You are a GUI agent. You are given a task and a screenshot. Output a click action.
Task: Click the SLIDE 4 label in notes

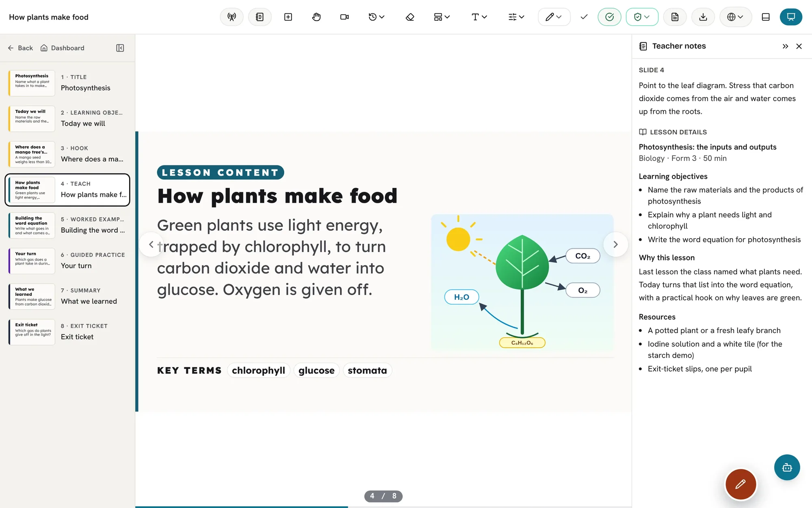651,70
